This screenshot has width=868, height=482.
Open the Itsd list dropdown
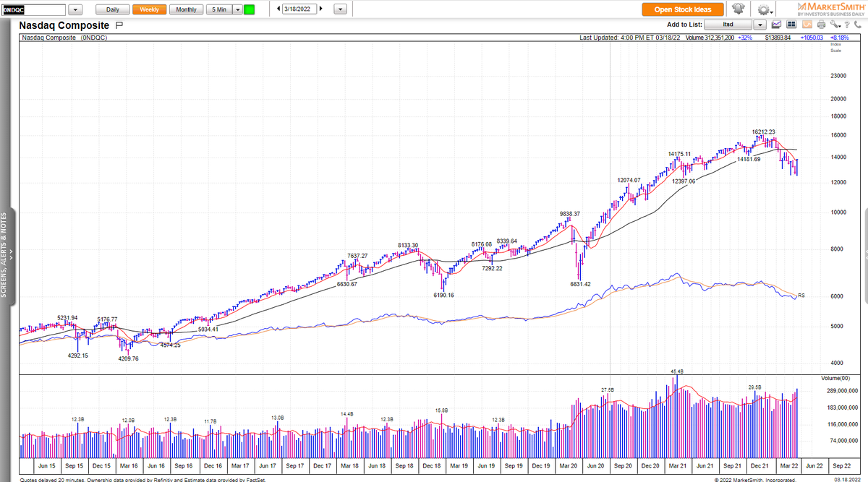759,24
